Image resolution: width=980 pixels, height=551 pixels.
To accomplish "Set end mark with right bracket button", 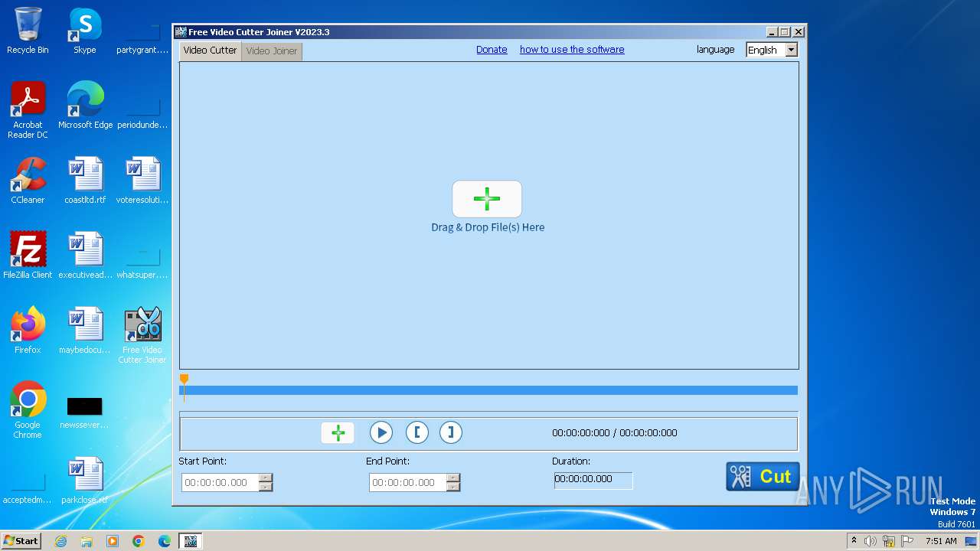I will click(451, 432).
